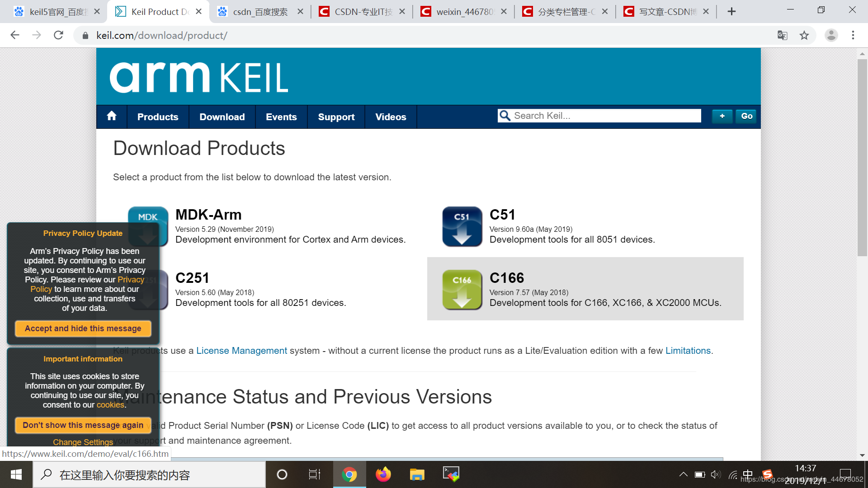Go back with browser back arrow
868x488 pixels.
pyautogui.click(x=15, y=35)
